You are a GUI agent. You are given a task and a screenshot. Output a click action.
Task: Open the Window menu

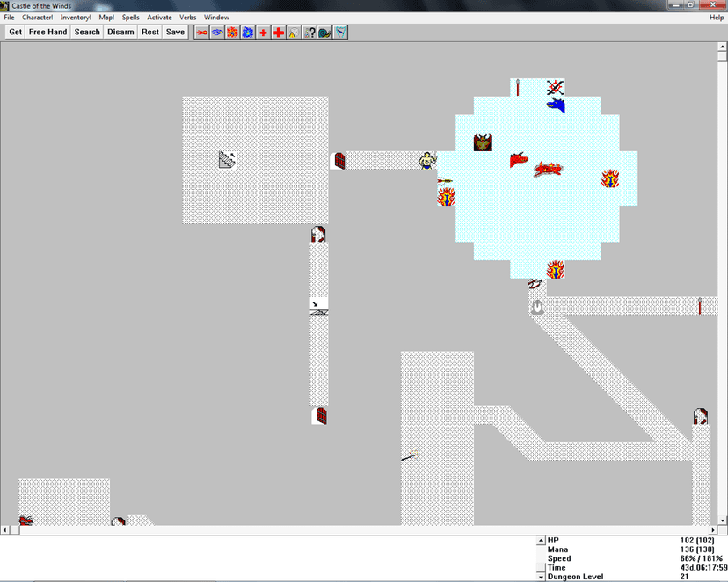[216, 18]
